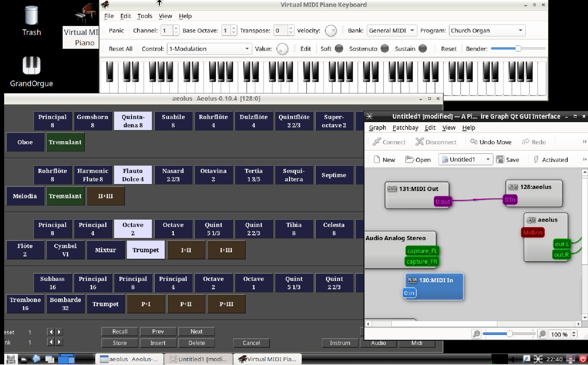Click the file manager taskbar icon
Image resolution: width=588 pixels, height=365 pixels.
[24, 359]
